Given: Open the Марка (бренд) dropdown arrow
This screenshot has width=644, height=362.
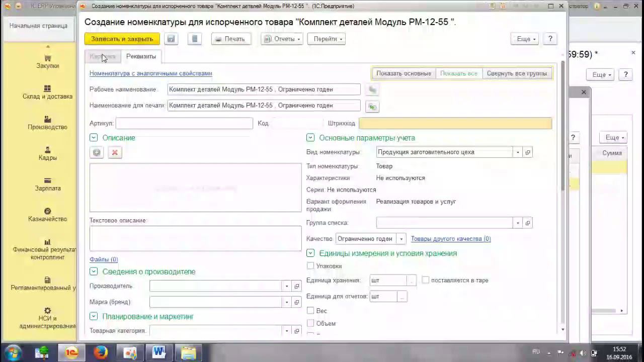Looking at the screenshot, I should (x=287, y=302).
